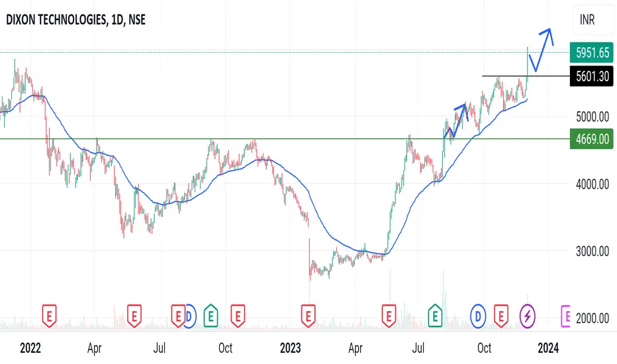617x364 pixels.
Task: Click the 3000.00 price axis value
Action: click(x=593, y=251)
